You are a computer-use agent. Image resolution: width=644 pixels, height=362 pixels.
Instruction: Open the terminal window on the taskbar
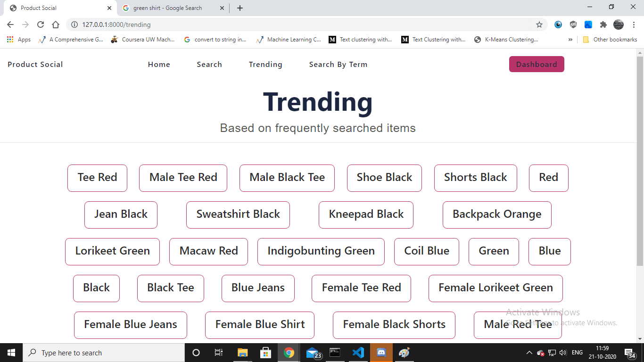click(x=335, y=353)
